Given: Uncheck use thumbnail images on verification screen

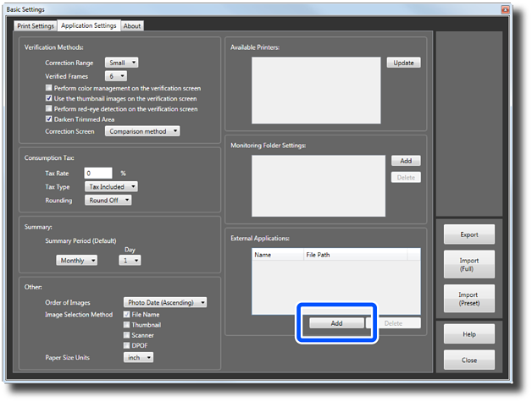Looking at the screenshot, I should [48, 98].
